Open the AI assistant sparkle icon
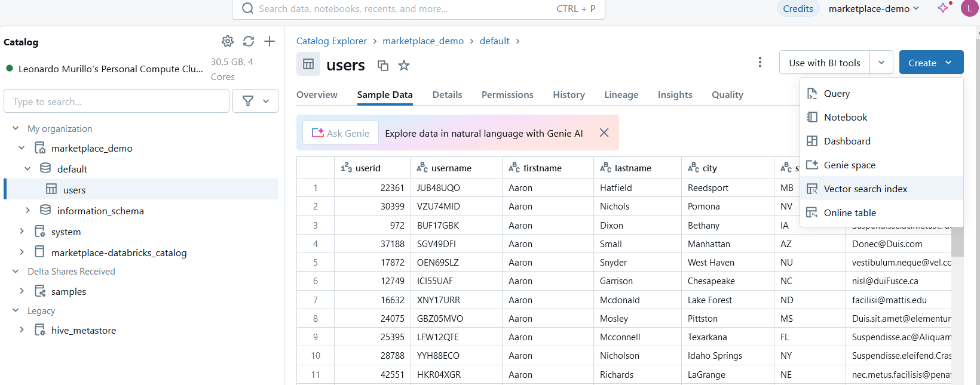This screenshot has width=980, height=385. 943,8
